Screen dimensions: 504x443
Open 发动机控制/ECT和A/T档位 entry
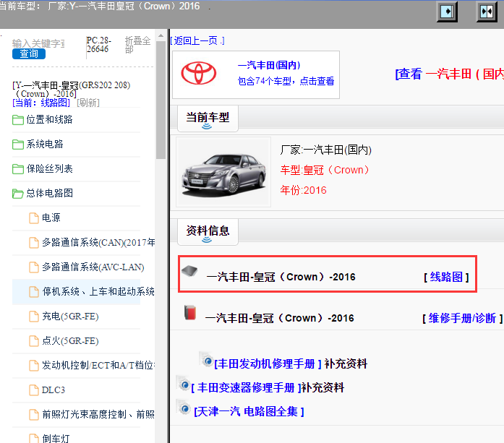(x=98, y=365)
